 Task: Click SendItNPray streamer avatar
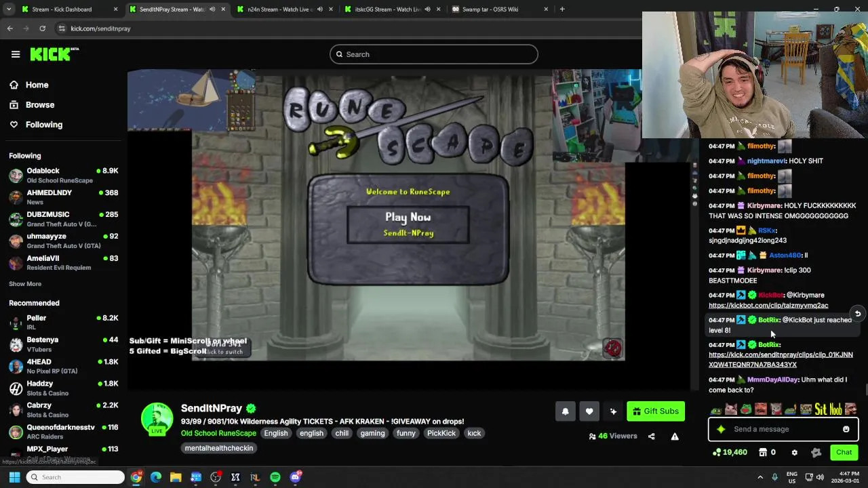pos(157,418)
